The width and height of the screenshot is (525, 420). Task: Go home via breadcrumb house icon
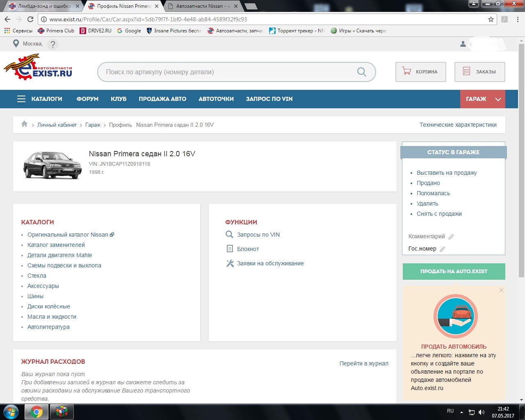(24, 124)
